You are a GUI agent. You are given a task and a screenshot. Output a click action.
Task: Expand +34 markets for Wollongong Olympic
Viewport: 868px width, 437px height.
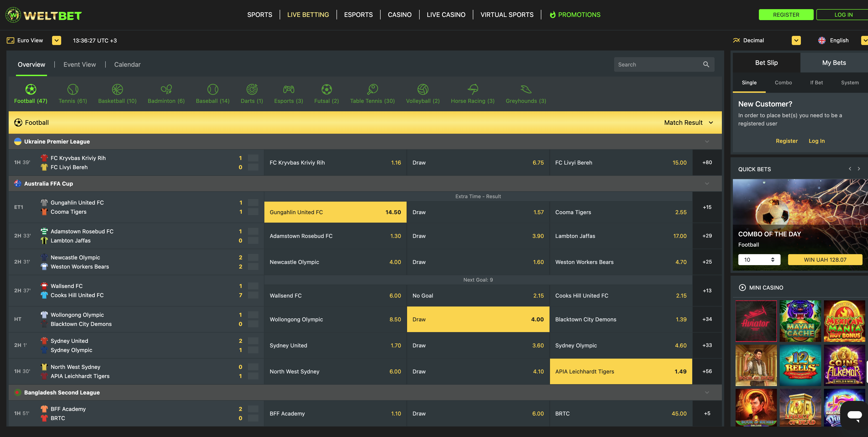707,319
